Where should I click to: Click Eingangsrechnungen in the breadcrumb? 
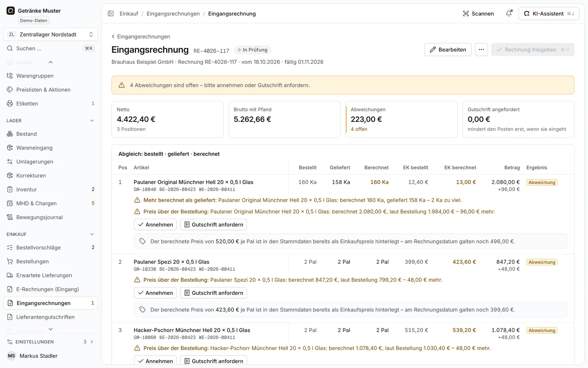173,13
